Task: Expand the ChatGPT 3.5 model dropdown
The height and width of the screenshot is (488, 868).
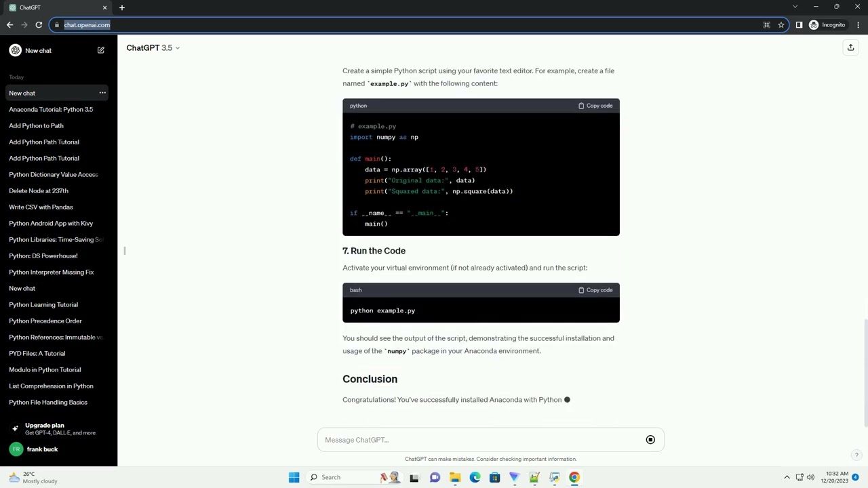Action: (x=153, y=48)
